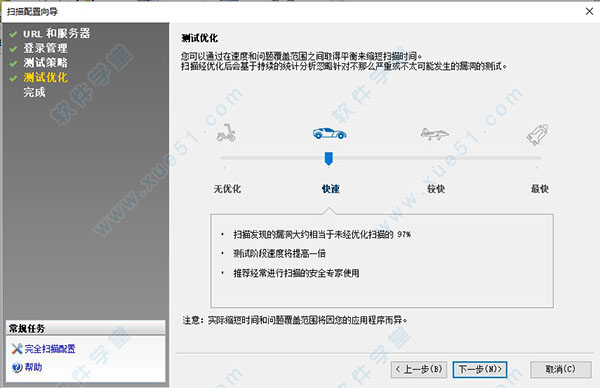Select the scooter no-optimization icon
Screen dimensions: 600x388
pos(226,133)
